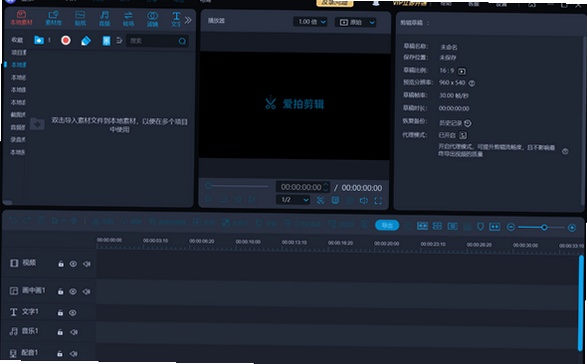
Task: Open the 1/2 preview quality dropdown
Action: pyautogui.click(x=293, y=200)
